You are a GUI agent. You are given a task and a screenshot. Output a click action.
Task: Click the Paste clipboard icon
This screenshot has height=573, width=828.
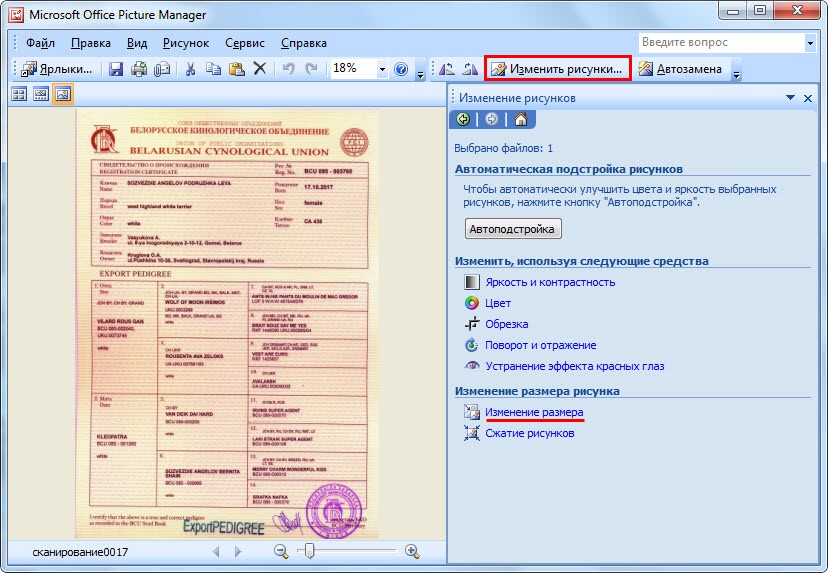point(237,69)
